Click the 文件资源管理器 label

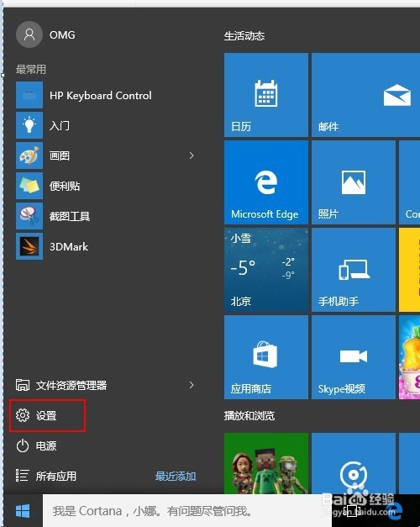click(x=71, y=385)
